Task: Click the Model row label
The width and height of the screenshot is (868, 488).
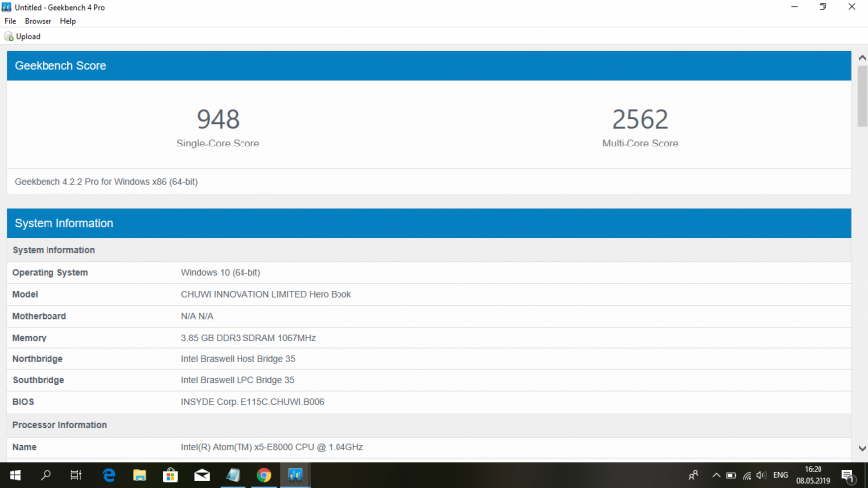Action: [x=25, y=294]
